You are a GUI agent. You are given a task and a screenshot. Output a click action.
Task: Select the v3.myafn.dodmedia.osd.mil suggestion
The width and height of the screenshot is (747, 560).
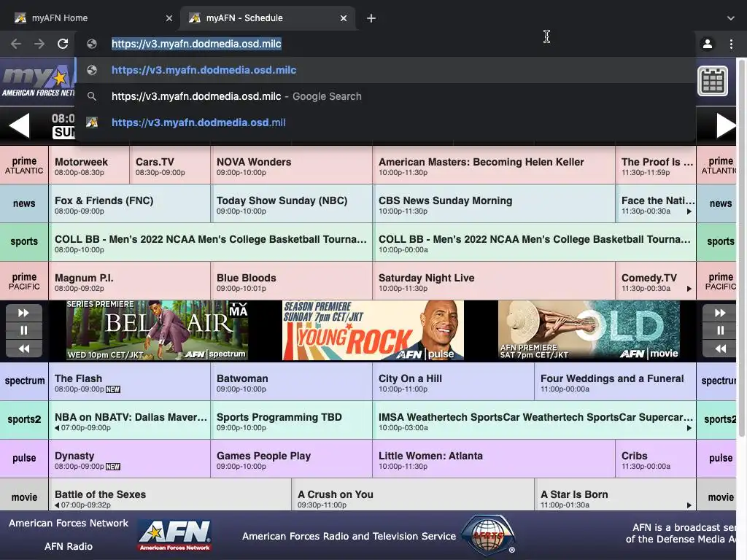click(x=385, y=122)
